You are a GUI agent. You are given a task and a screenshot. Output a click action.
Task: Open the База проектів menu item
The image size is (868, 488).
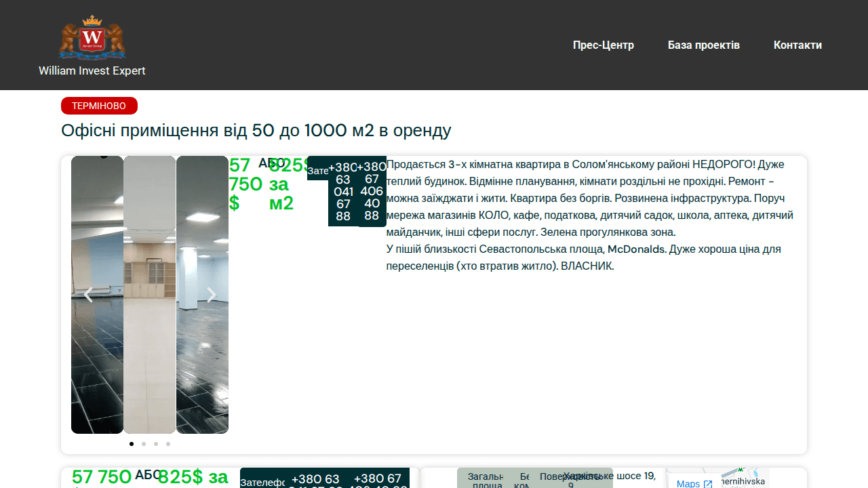pyautogui.click(x=704, y=45)
